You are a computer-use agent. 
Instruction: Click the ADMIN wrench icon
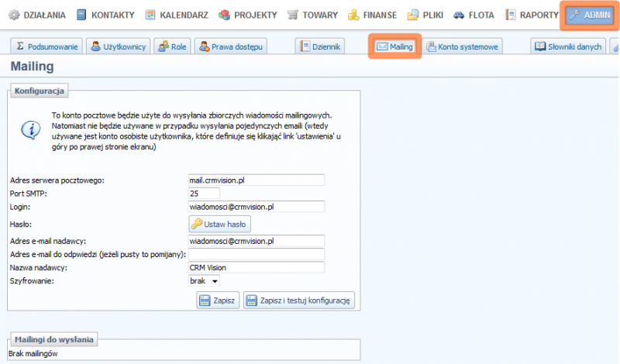click(x=574, y=15)
